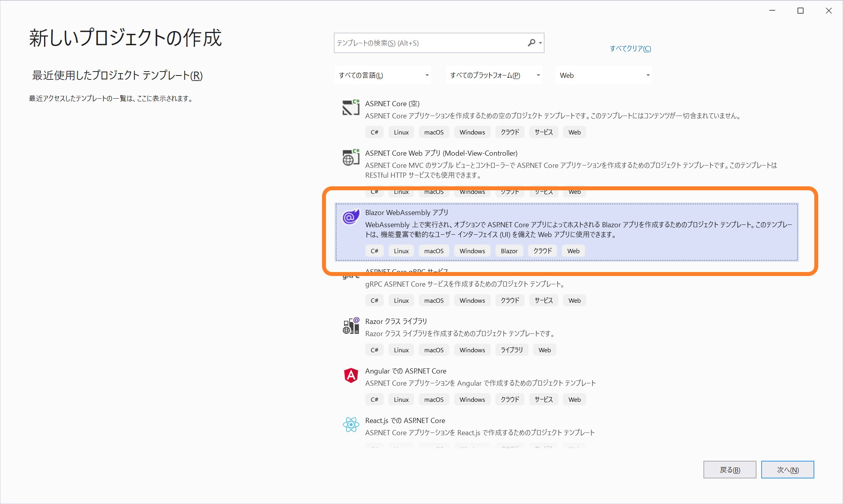Click the Razor クラス ライブラリ description text
This screenshot has height=504, width=843.
pos(461,333)
